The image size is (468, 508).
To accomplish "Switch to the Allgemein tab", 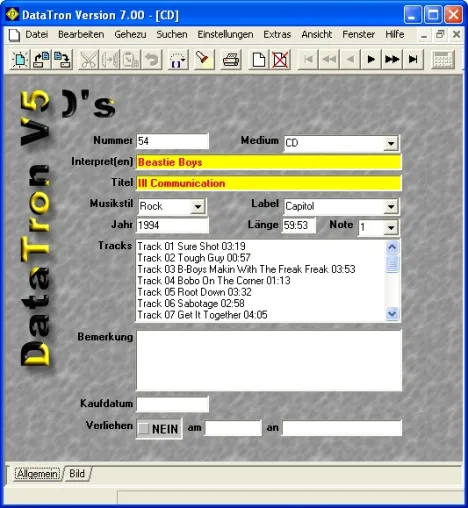I will click(37, 474).
